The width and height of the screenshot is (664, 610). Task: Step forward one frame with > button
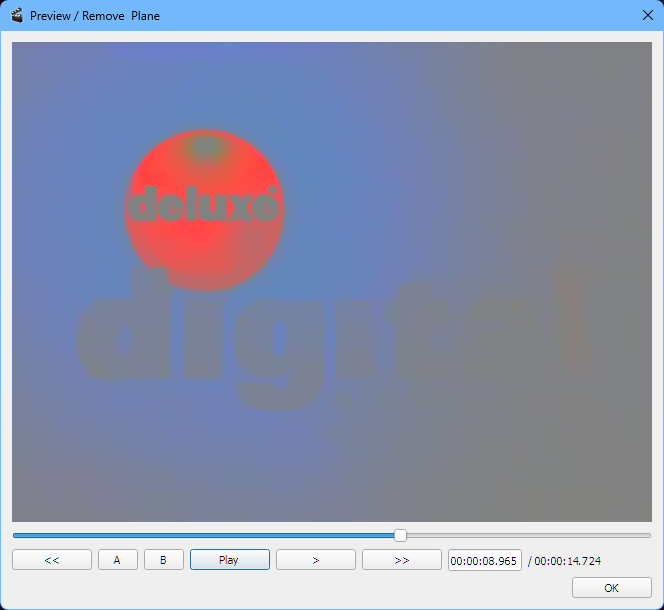point(315,560)
